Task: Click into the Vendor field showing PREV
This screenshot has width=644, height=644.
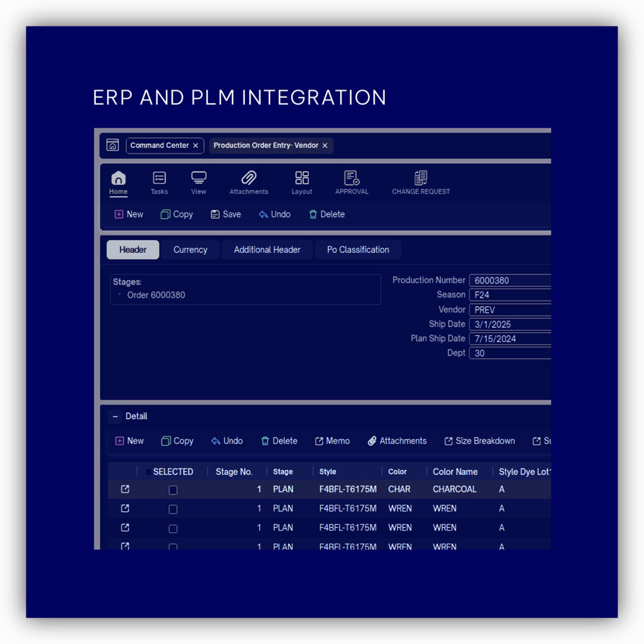Action: click(x=510, y=310)
